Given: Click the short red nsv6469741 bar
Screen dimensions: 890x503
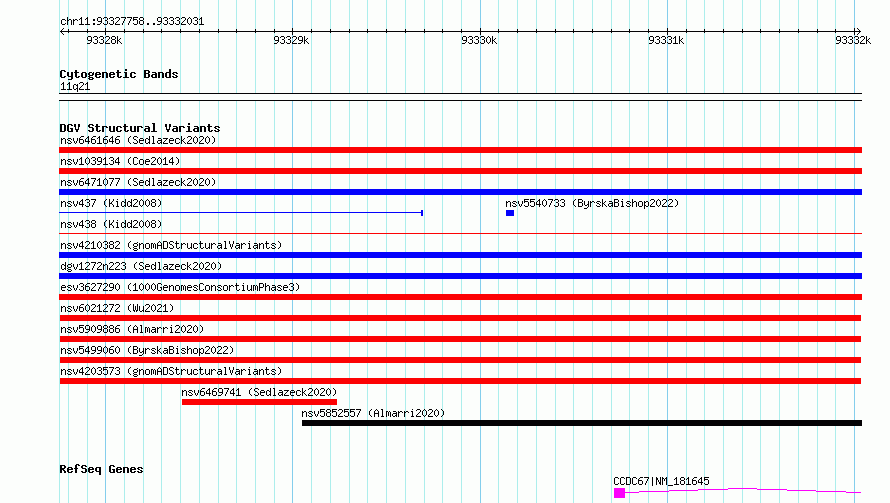Looking at the screenshot, I should 259,402.
